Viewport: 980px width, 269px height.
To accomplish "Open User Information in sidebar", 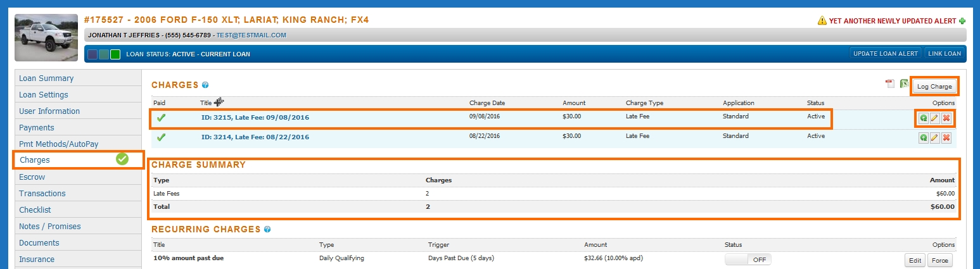I will [78, 111].
